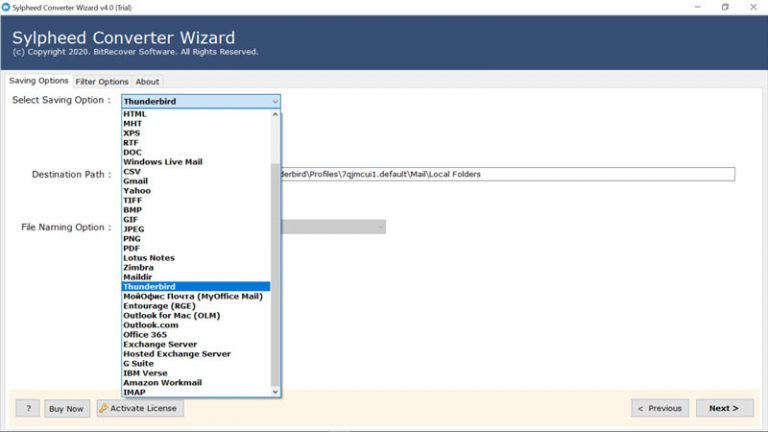Click Activate License button
The width and height of the screenshot is (768, 432).
click(x=140, y=408)
